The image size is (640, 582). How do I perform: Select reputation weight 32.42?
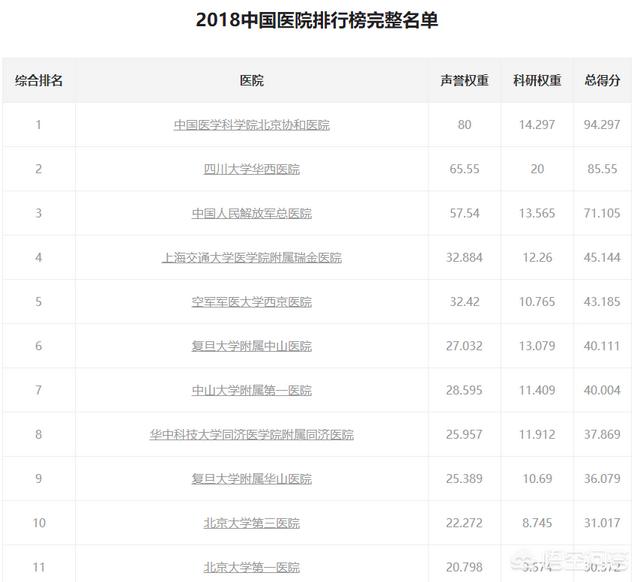click(x=464, y=302)
